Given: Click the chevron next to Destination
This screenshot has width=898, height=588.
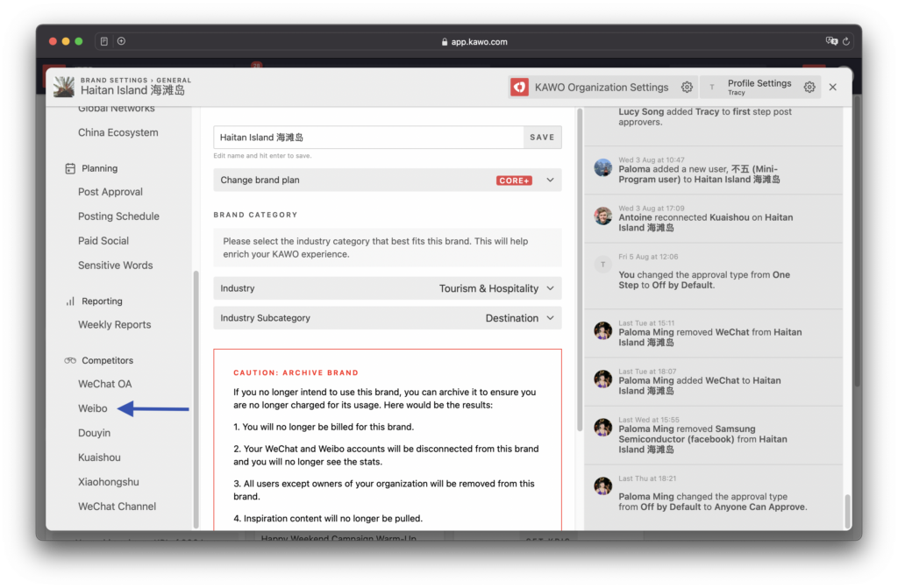Looking at the screenshot, I should click(x=551, y=318).
